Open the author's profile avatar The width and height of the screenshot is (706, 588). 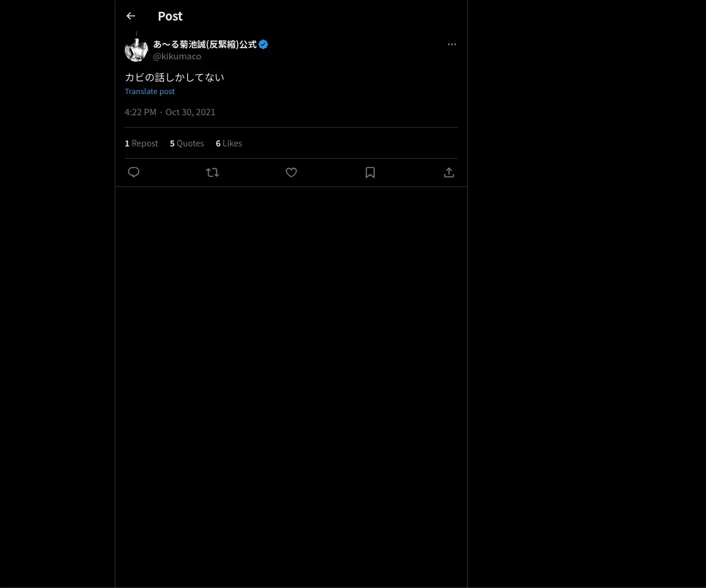(x=136, y=50)
